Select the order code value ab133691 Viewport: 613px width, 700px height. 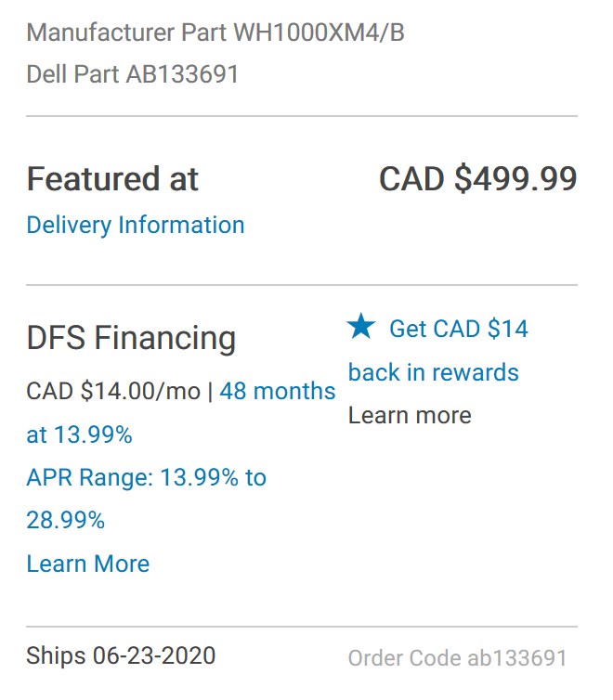(x=516, y=659)
